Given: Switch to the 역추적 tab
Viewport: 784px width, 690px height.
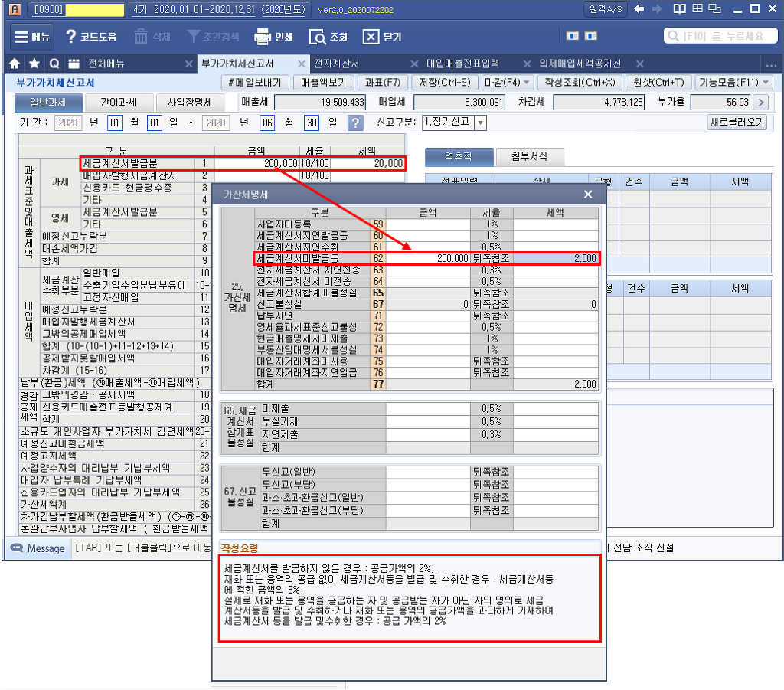Looking at the screenshot, I should coord(459,156).
